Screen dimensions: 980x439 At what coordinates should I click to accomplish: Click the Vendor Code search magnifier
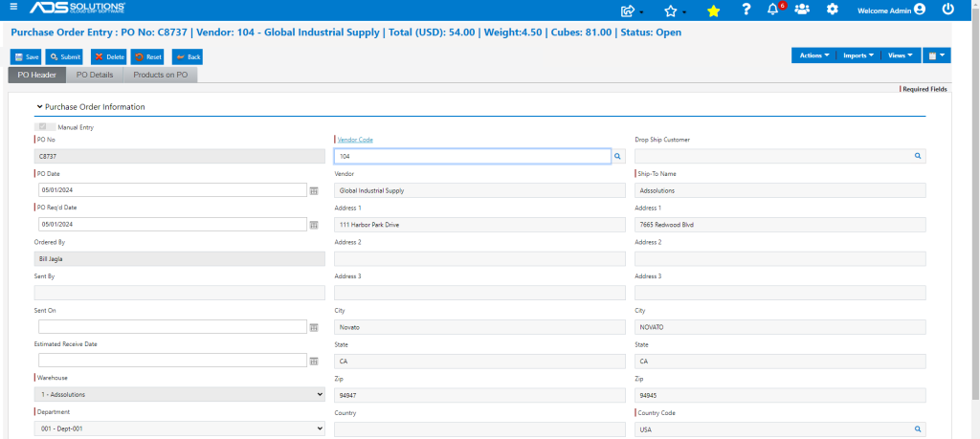click(617, 156)
